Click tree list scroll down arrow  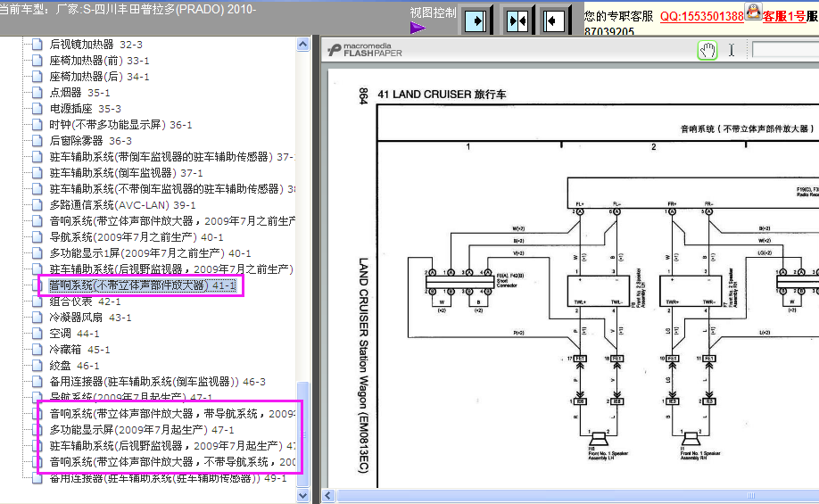coord(303,495)
